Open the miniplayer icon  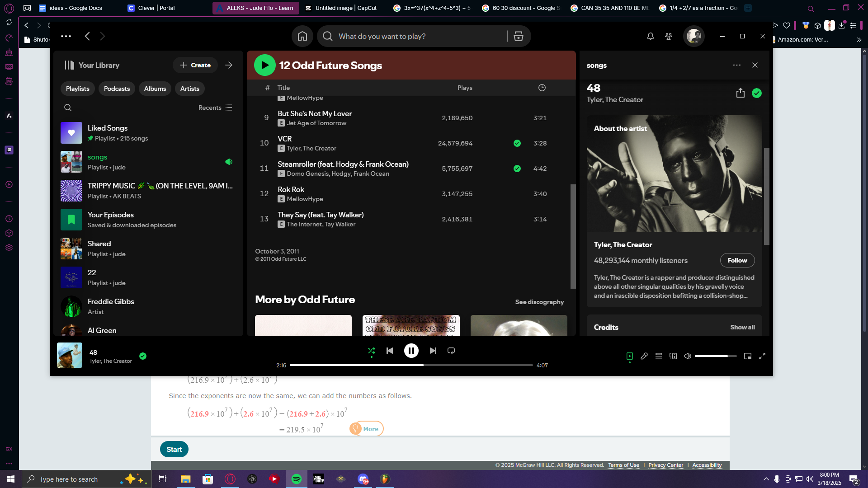[x=748, y=356]
